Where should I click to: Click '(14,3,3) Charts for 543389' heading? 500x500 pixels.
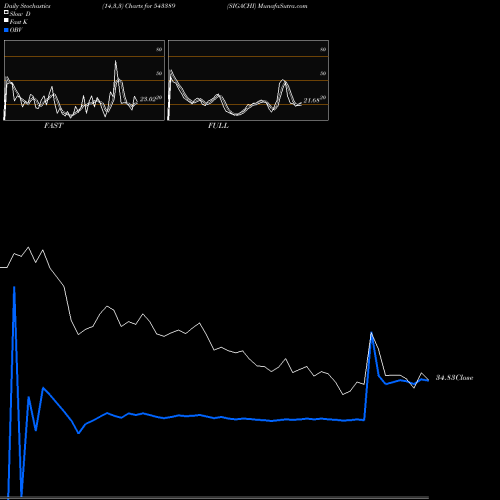(139, 6)
